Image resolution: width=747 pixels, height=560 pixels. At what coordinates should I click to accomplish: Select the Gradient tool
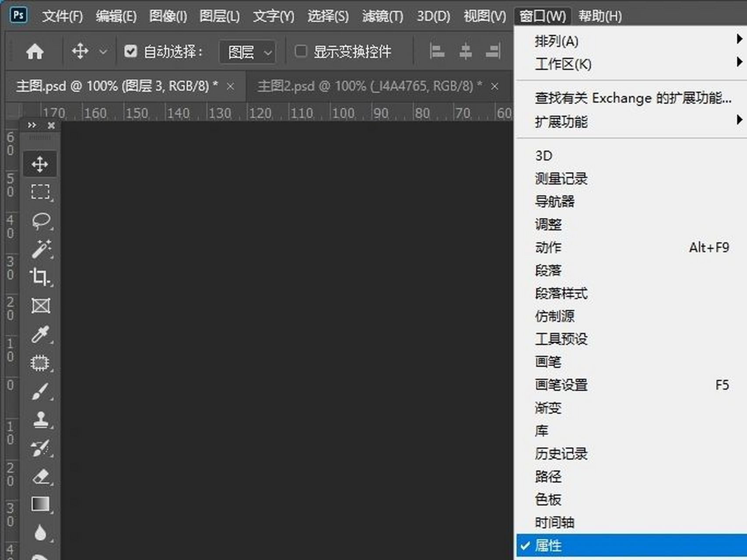40,503
